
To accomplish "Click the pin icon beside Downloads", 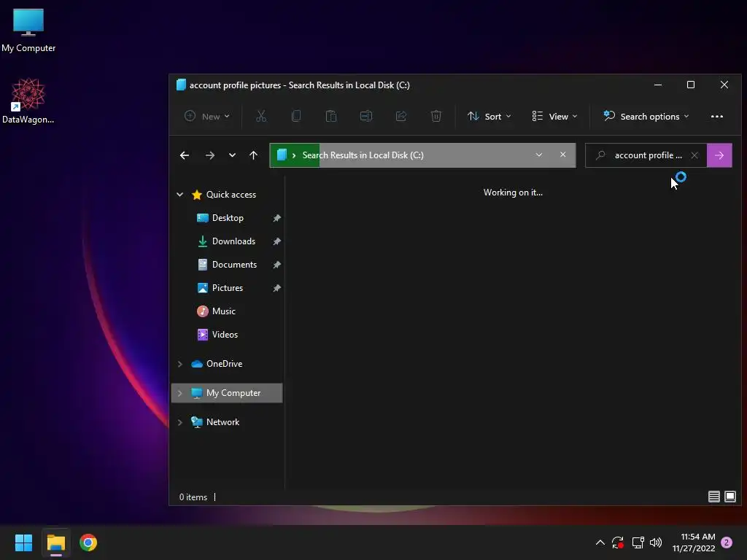I will click(276, 241).
